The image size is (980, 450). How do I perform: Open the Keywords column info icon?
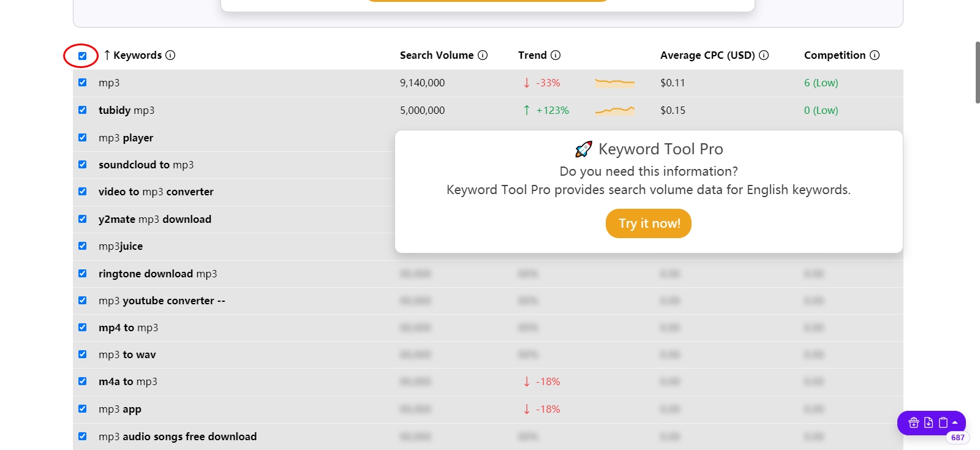[170, 55]
